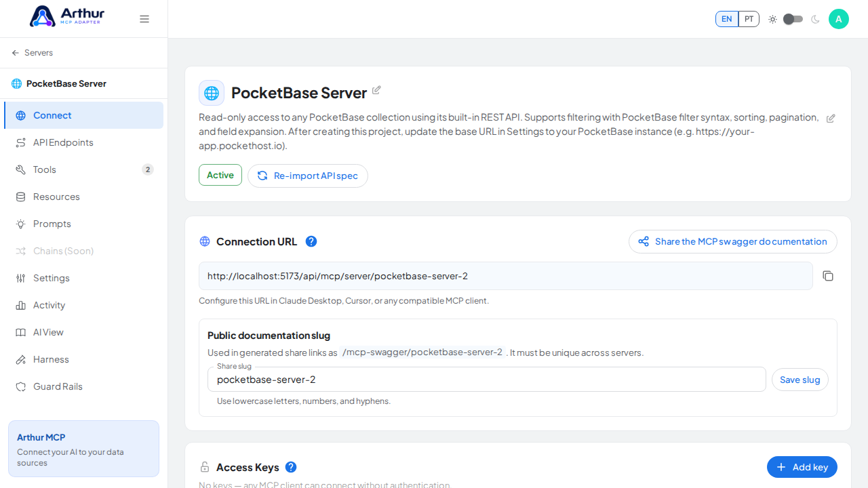Click the Activity chart icon

pos(21,305)
